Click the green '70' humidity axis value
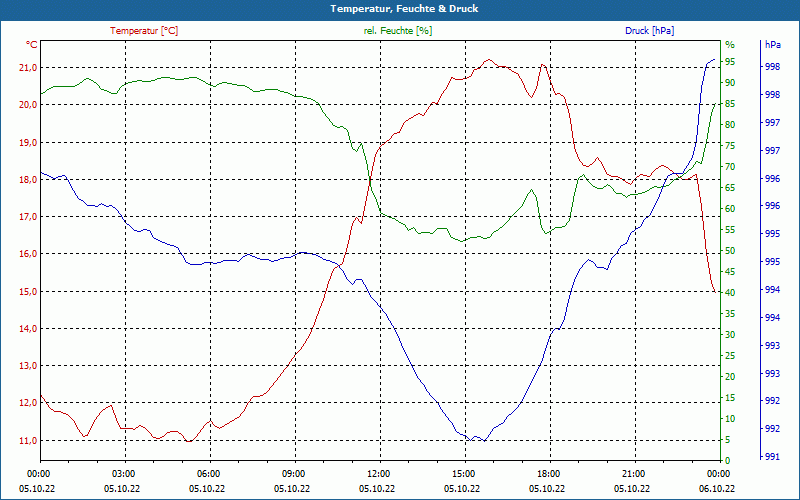The width and height of the screenshot is (800, 500). coord(730,167)
